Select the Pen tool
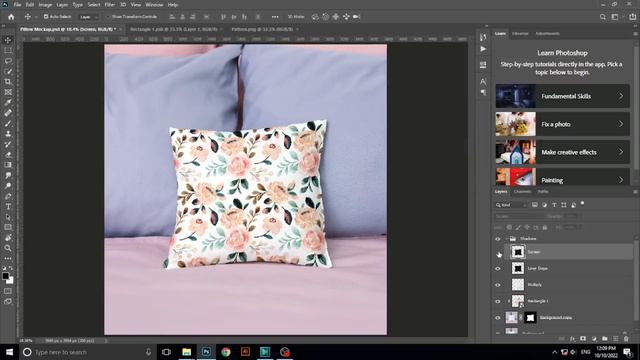The width and height of the screenshot is (640, 360). [8, 196]
